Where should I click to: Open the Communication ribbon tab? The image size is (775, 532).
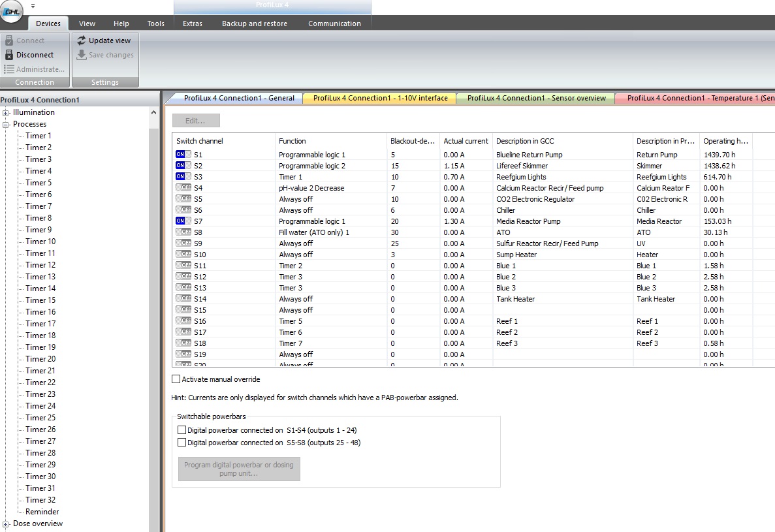click(x=334, y=23)
